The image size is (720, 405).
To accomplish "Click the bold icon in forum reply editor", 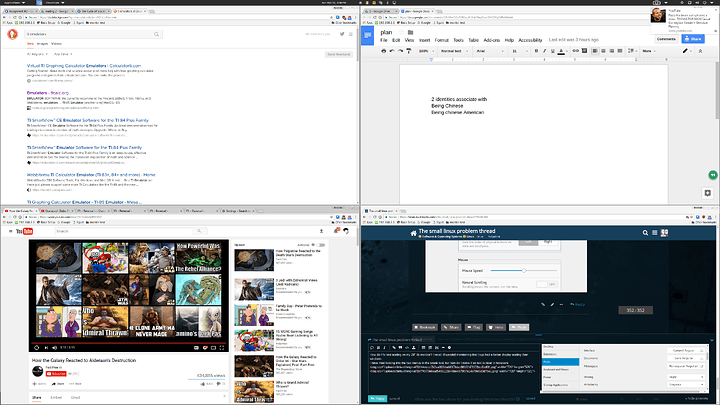I will (378, 348).
